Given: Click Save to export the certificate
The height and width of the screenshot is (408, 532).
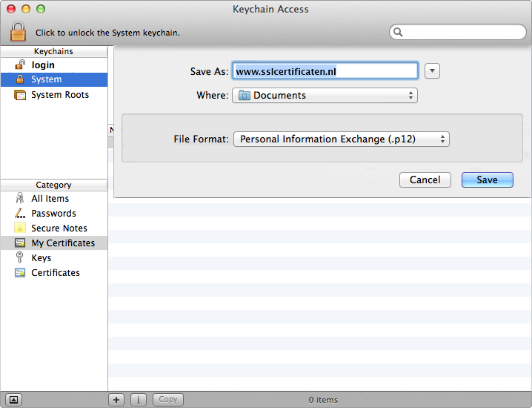Looking at the screenshot, I should [488, 180].
